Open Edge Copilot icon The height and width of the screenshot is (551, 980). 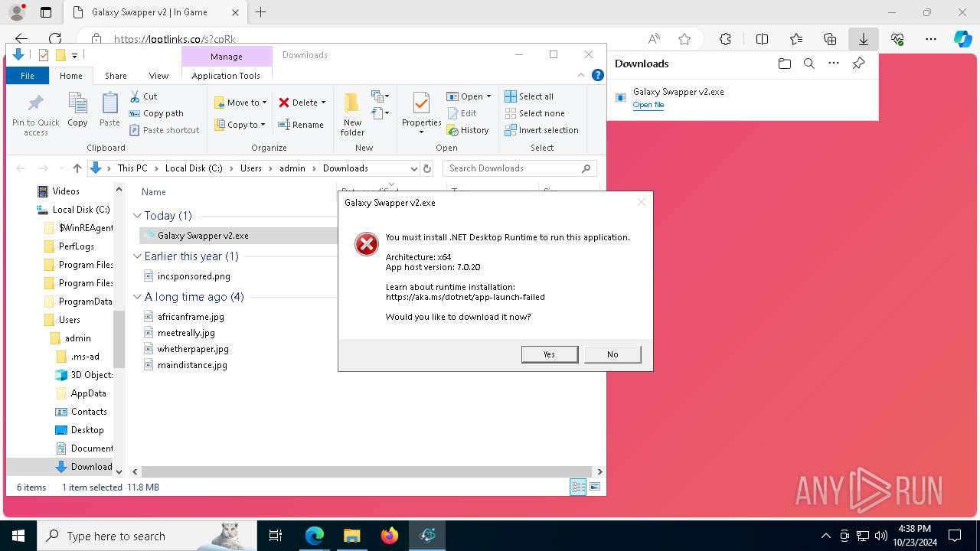[x=962, y=39]
